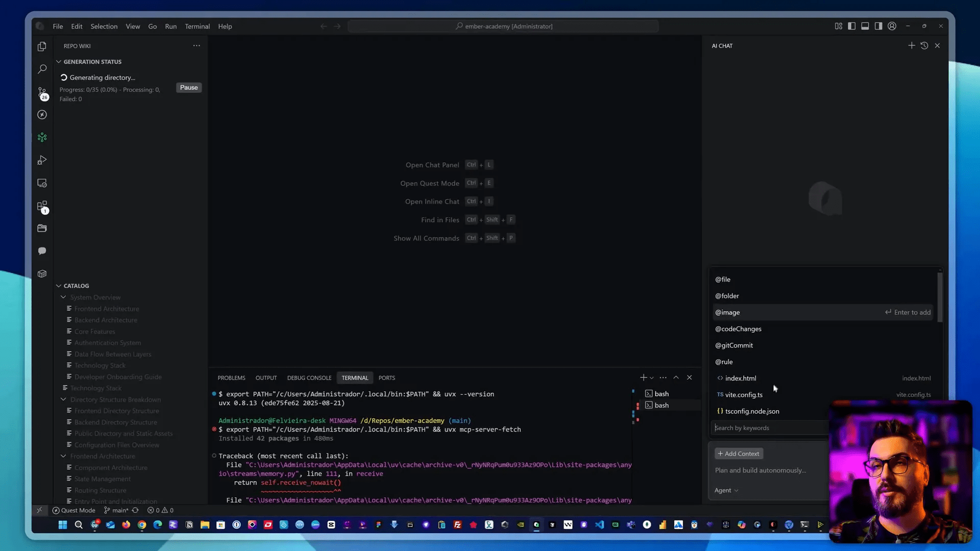
Task: Toggle Quest Mode in status bar
Action: [x=74, y=510]
